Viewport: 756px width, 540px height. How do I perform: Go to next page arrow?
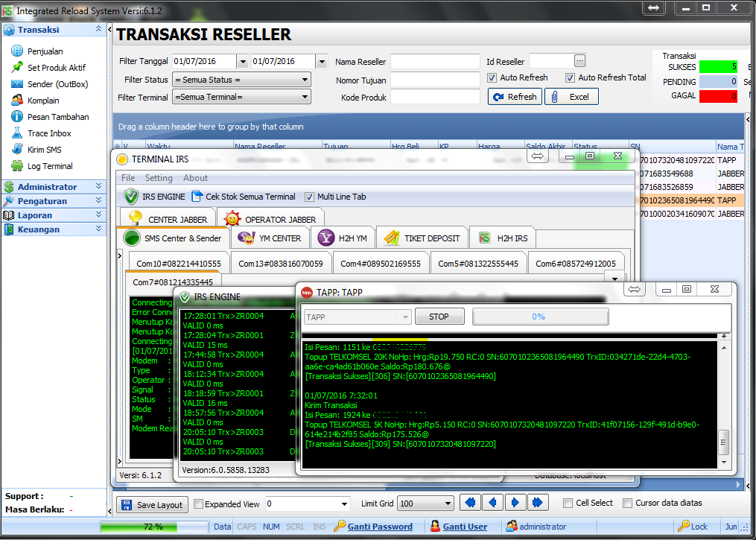click(515, 503)
